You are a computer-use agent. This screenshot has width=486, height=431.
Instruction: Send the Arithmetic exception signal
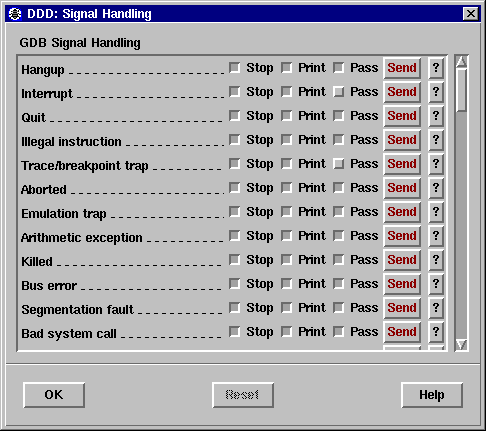[x=402, y=236]
